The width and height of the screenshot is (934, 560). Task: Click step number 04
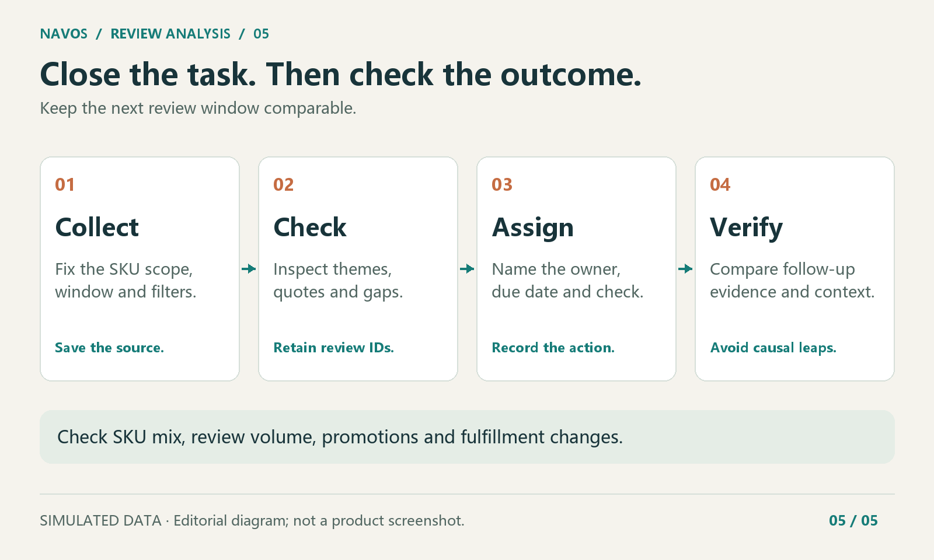pos(720,185)
